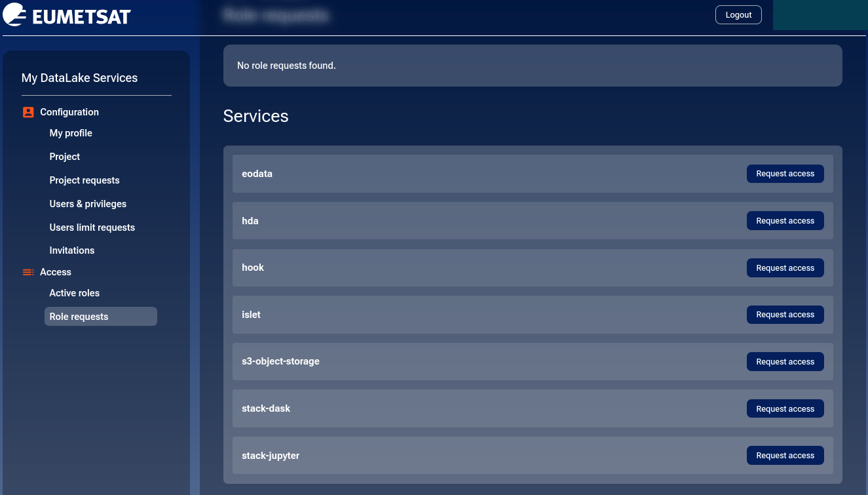Image resolution: width=868 pixels, height=495 pixels.
Task: Request access to stack-jupyter service
Action: tap(785, 456)
